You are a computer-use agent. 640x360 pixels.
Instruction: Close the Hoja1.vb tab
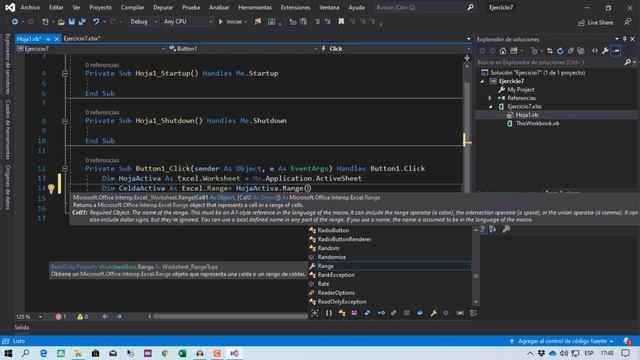[x=57, y=39]
